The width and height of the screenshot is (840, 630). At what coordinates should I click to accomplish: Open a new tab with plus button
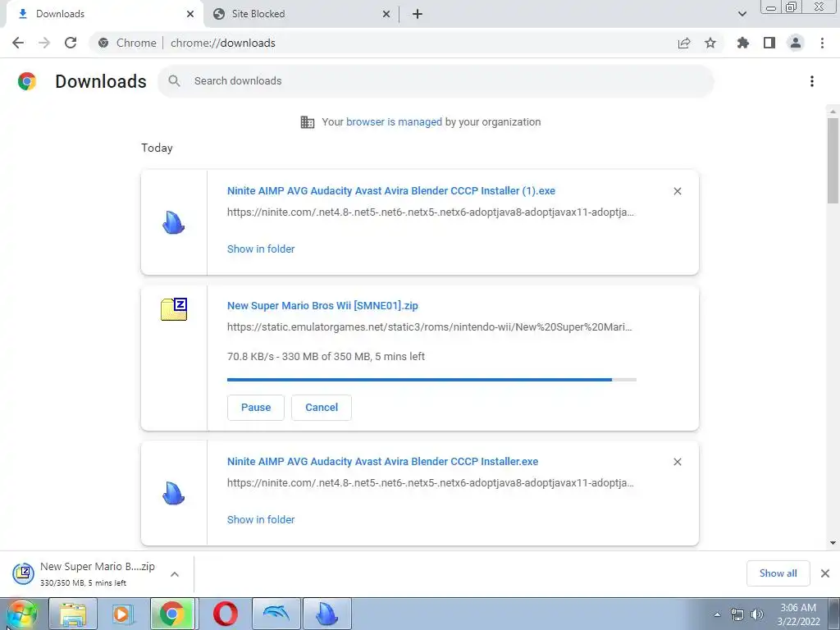click(418, 14)
